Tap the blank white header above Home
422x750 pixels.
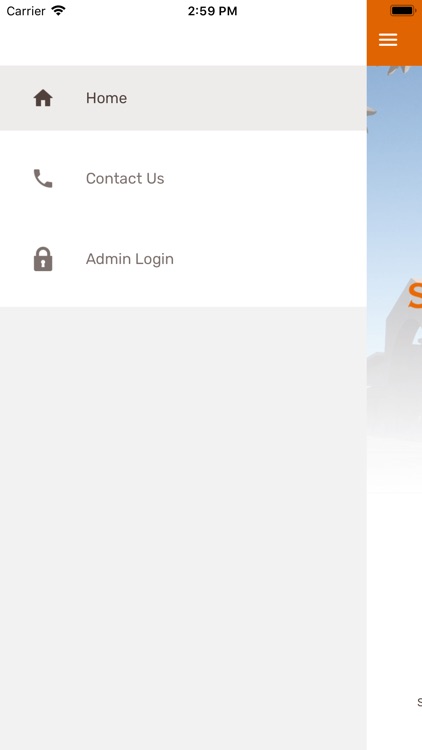(183, 44)
